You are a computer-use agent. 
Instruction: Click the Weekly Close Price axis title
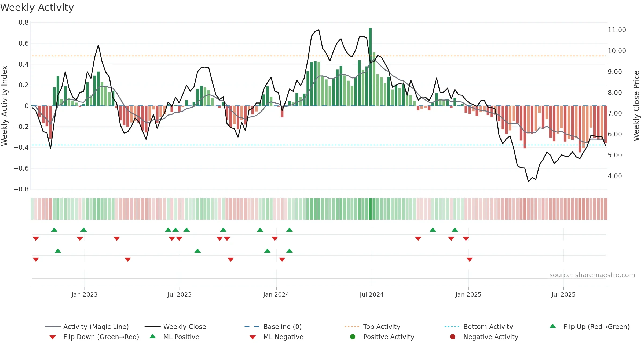point(636,106)
